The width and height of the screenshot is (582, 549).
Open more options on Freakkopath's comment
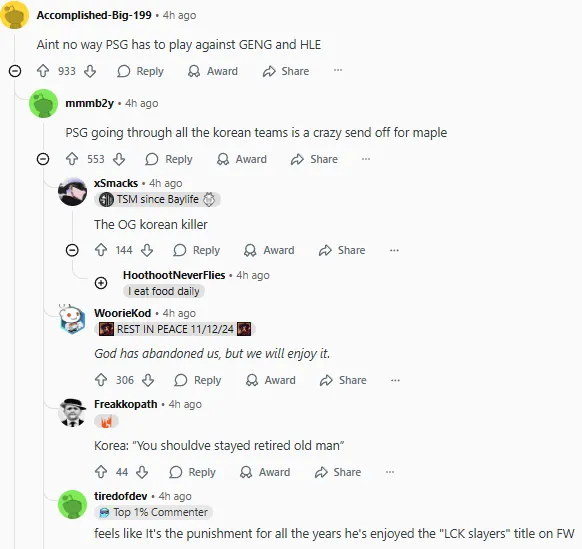click(x=390, y=472)
